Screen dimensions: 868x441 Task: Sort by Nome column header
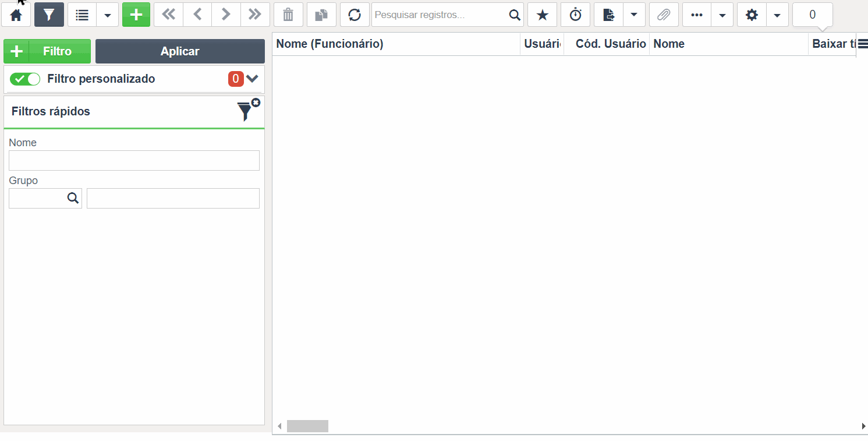click(729, 44)
